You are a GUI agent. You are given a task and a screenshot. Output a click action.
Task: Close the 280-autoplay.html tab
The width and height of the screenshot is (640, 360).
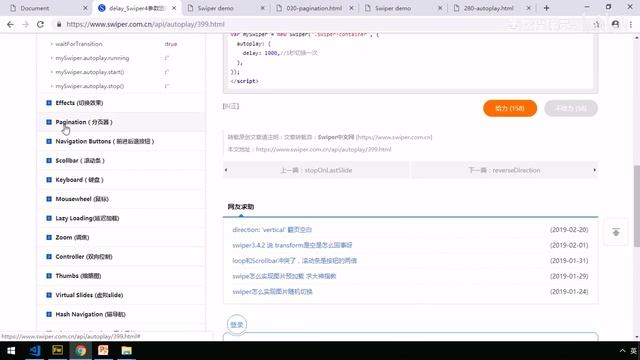[529, 8]
